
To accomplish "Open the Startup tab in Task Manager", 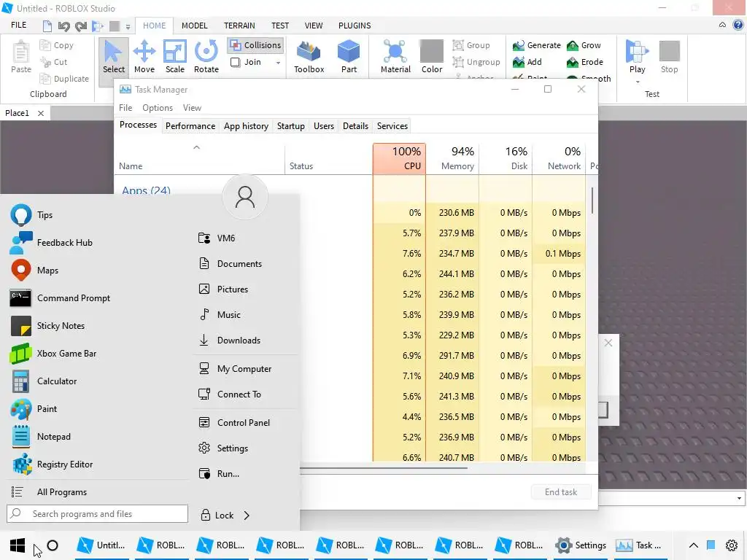I will coord(290,126).
